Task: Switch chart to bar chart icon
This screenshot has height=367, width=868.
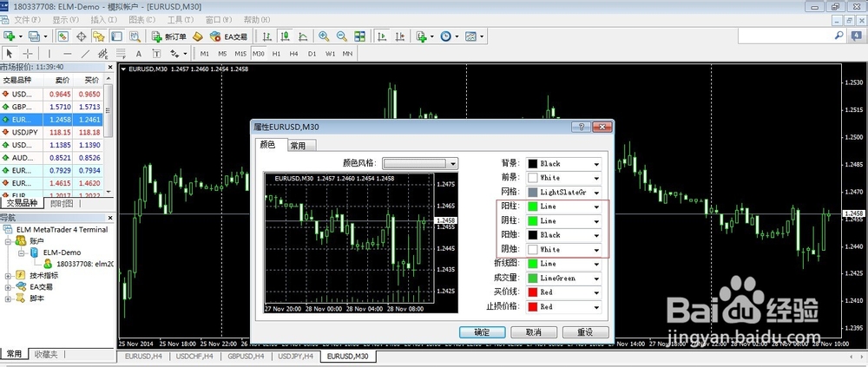Action: click(x=267, y=36)
